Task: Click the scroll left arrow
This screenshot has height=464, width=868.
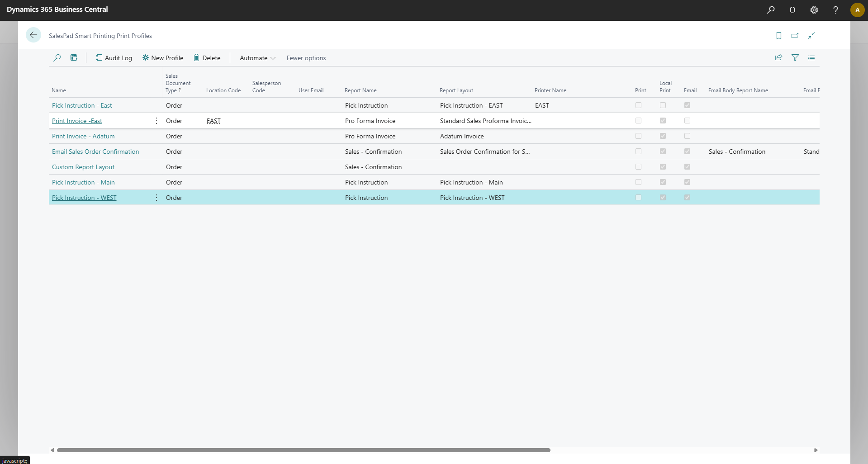Action: coord(52,450)
